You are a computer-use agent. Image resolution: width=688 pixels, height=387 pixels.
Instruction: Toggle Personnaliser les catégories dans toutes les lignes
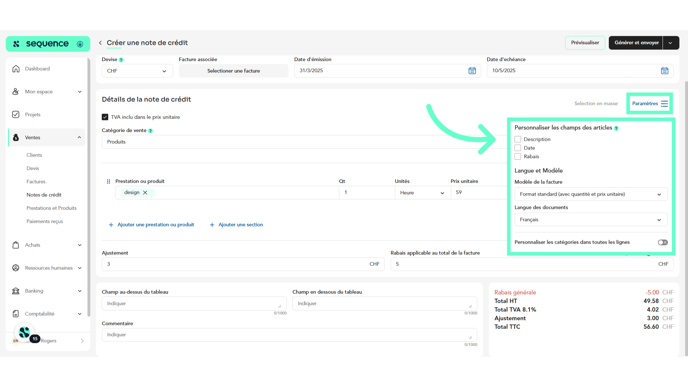(x=663, y=242)
